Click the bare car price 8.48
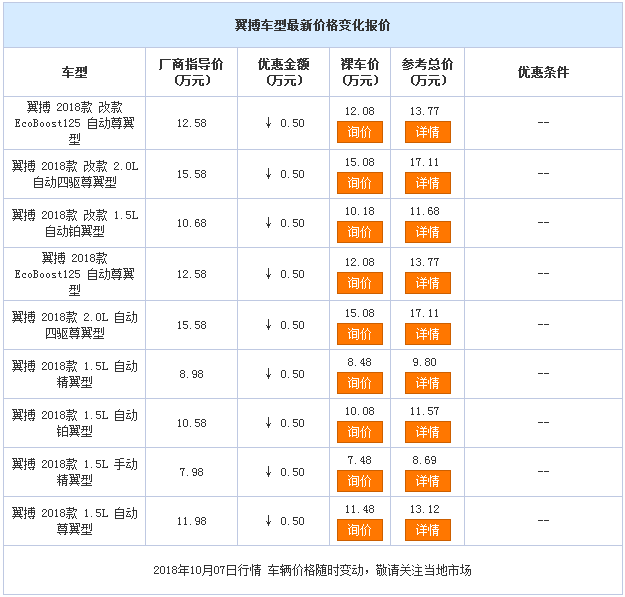Viewport: 625px width, 597px height. click(x=360, y=362)
